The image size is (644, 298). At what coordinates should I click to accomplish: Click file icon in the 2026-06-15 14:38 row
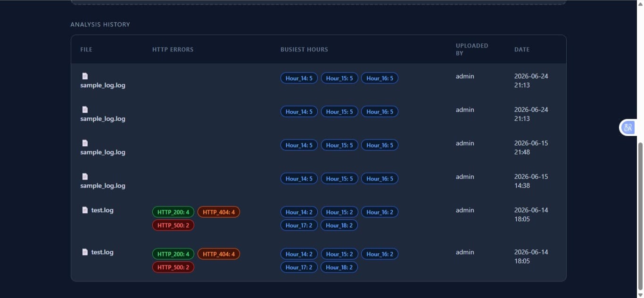85,176
